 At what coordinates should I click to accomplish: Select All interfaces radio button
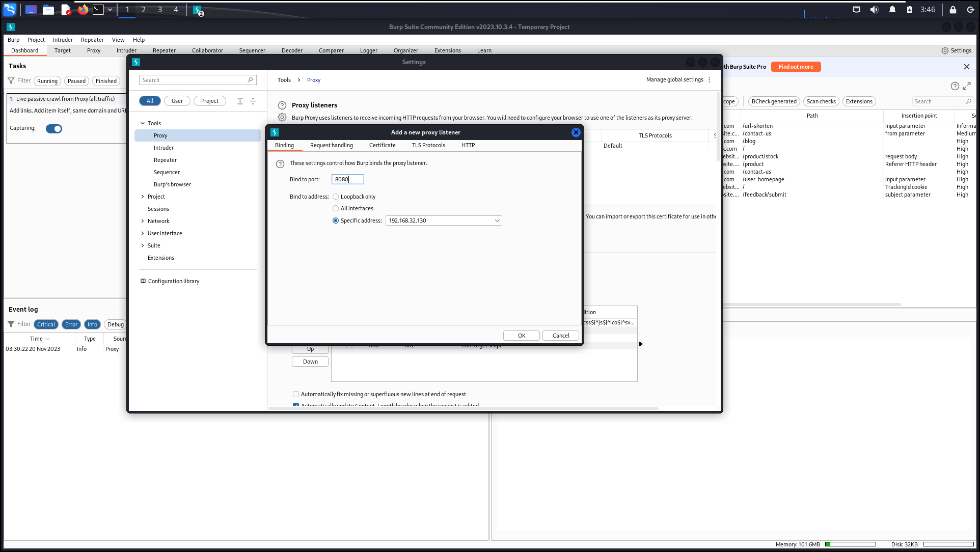click(336, 208)
